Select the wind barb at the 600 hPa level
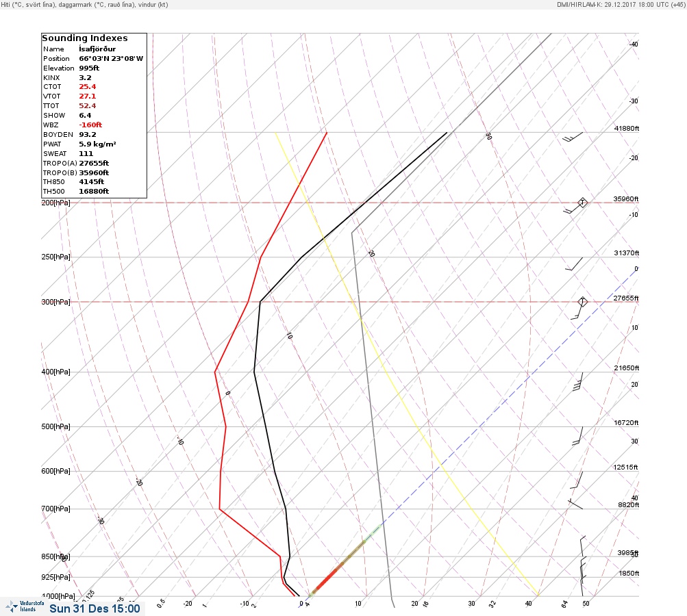Screen dimensions: 687x616 [577, 480]
